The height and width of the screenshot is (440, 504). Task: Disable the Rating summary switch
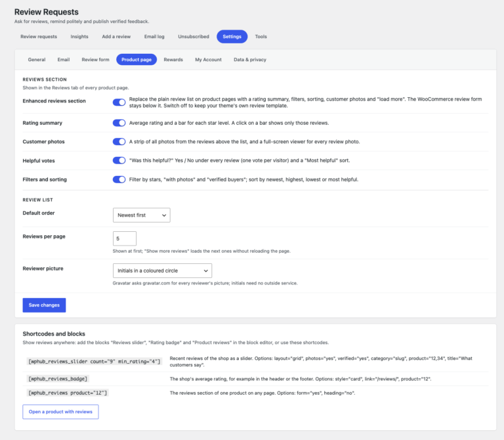click(x=119, y=123)
